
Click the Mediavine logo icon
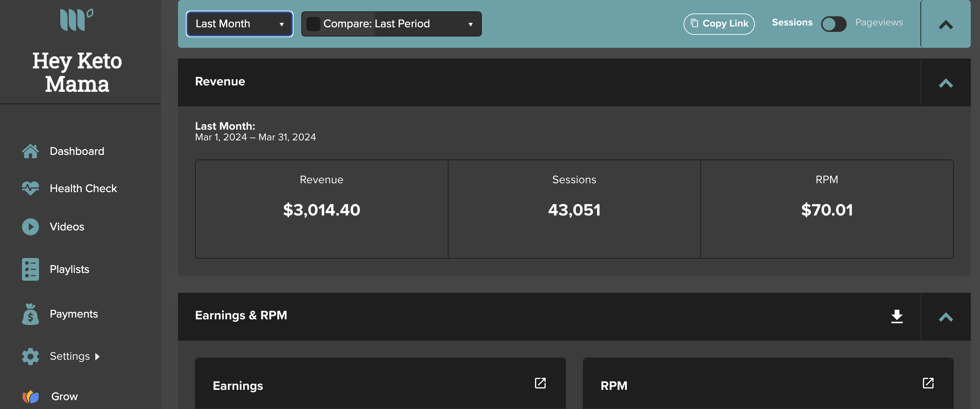tap(77, 20)
